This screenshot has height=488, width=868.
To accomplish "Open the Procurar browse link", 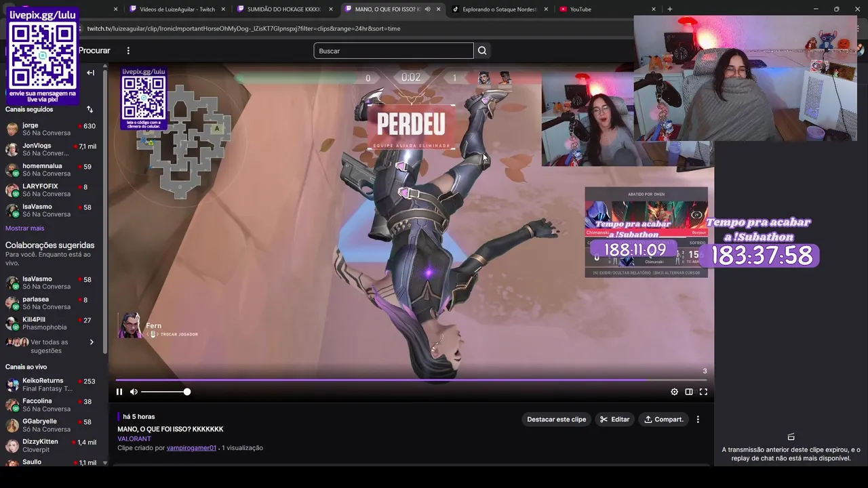I will point(94,51).
